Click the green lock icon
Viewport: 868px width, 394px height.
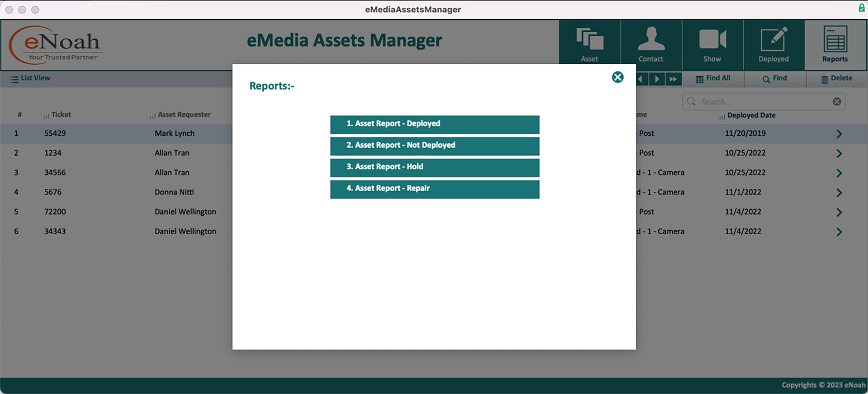click(x=862, y=8)
